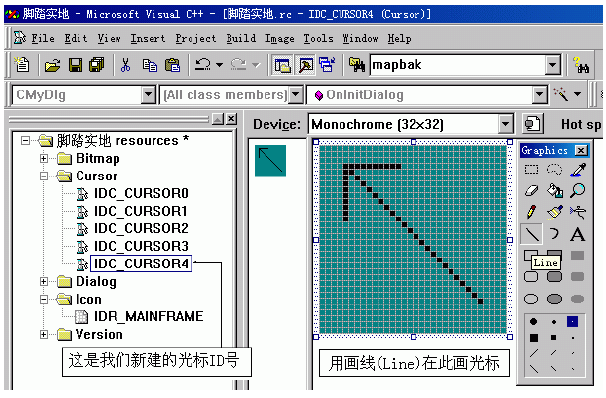Viewport: 606px width, 398px height.
Task: Click the Find in Files binoculars icon
Action: [357, 65]
